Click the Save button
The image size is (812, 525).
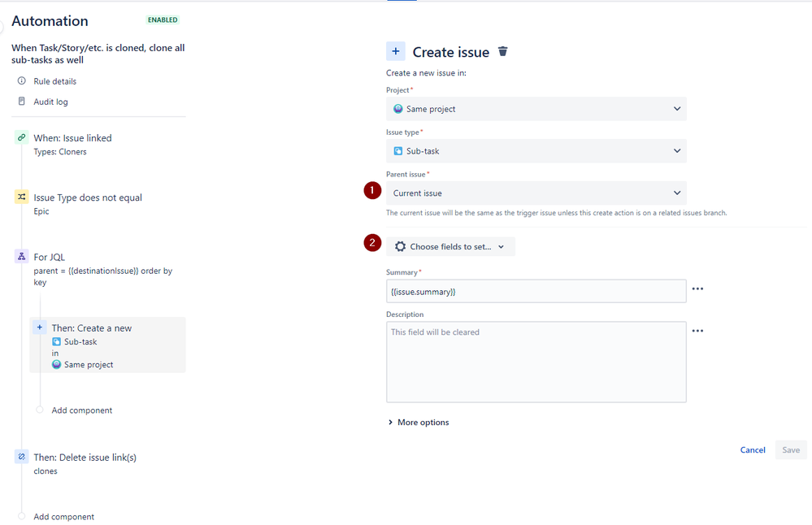791,450
